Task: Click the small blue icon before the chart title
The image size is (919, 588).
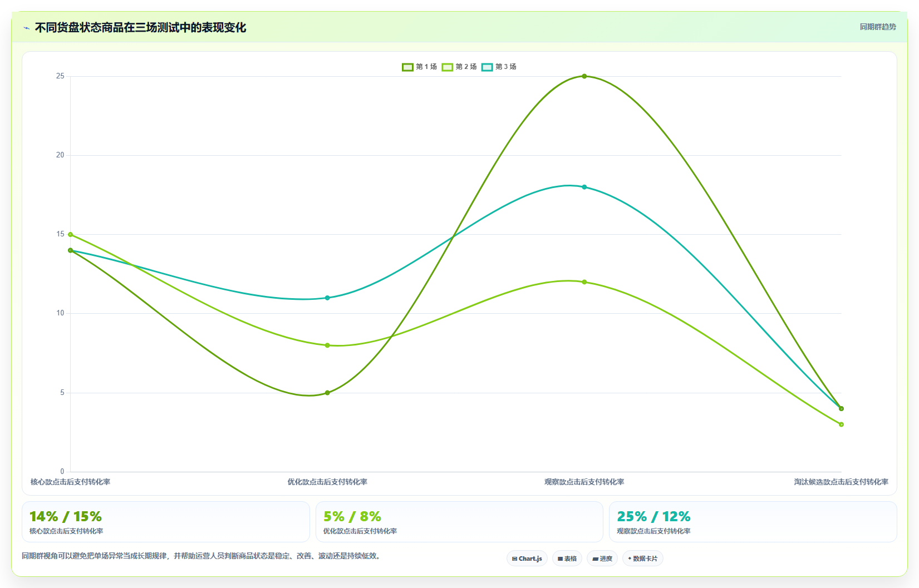Action: click(26, 28)
